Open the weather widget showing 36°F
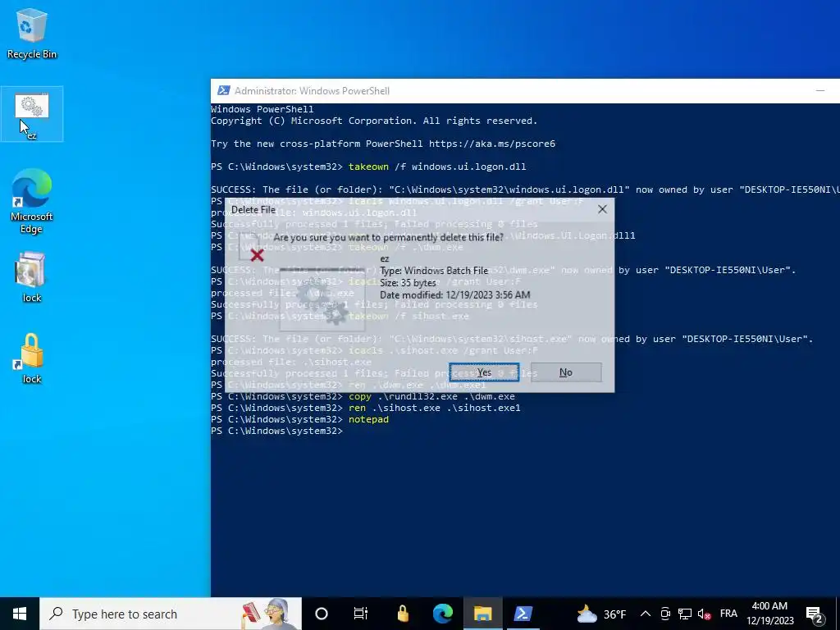840x630 pixels. tap(601, 614)
